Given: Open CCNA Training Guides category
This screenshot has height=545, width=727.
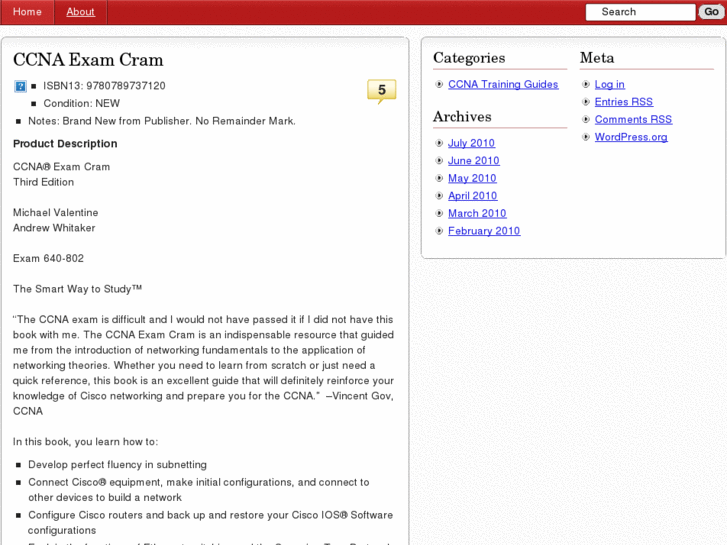Looking at the screenshot, I should 503,84.
